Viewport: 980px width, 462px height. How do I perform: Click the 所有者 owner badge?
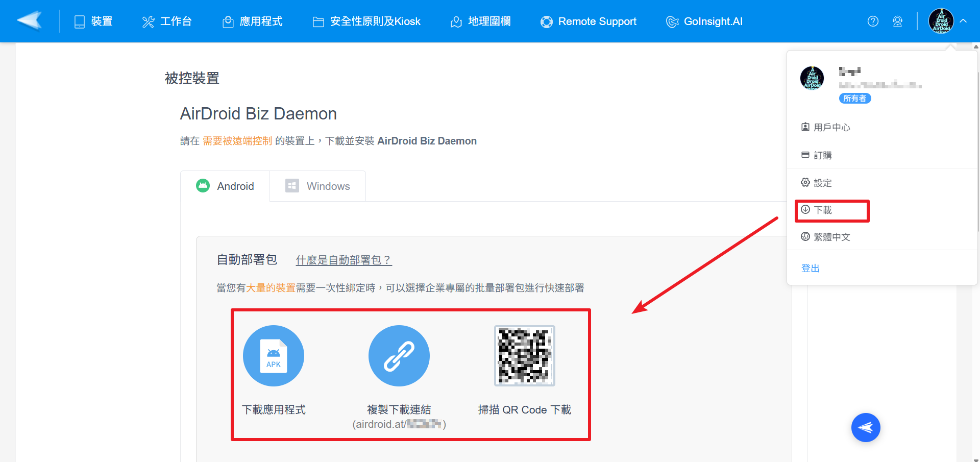pos(855,99)
